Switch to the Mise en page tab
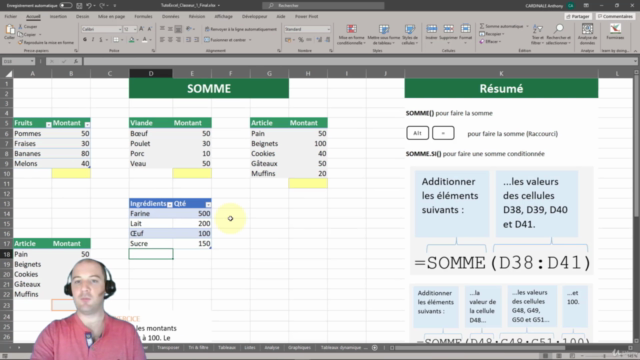 click(x=111, y=16)
